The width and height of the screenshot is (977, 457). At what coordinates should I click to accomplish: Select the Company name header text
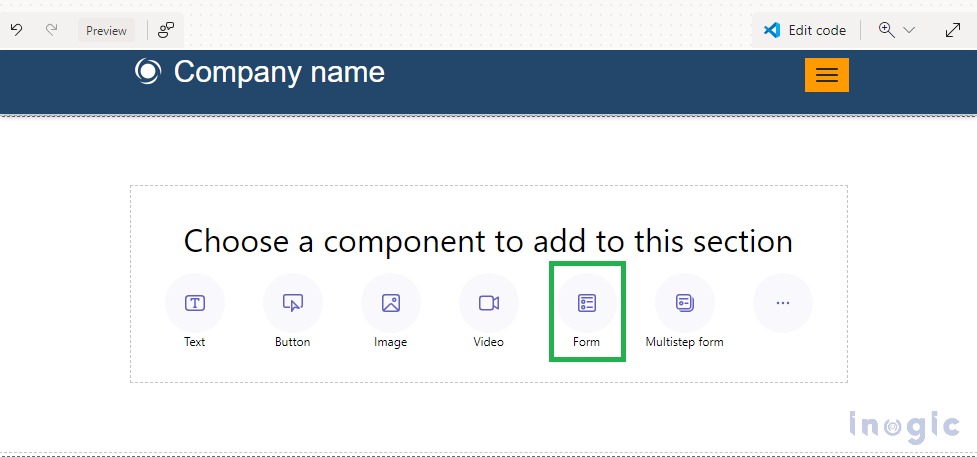click(x=279, y=72)
